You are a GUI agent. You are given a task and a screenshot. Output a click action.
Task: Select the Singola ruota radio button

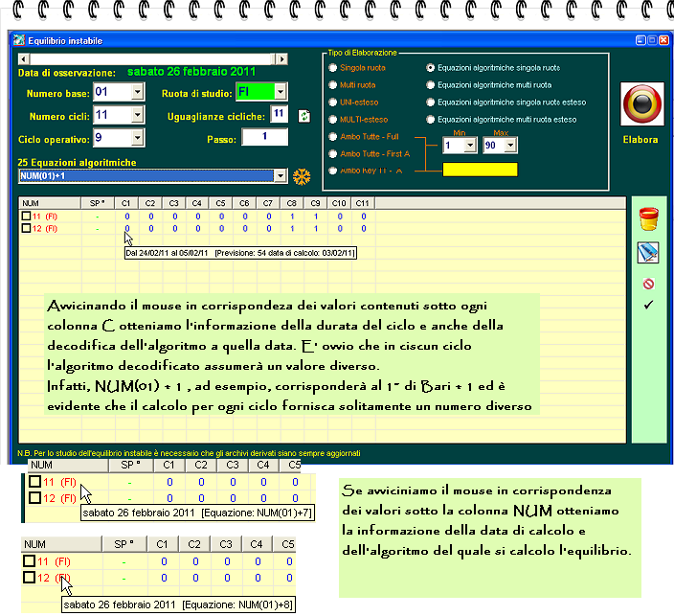(333, 67)
